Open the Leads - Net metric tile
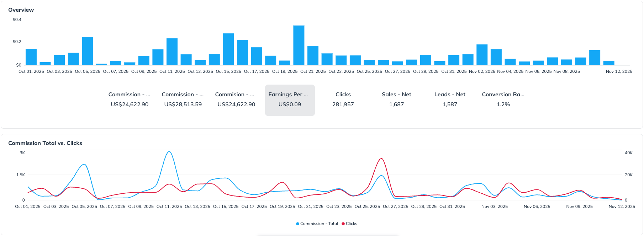Image resolution: width=644 pixels, height=236 pixels. [450, 100]
